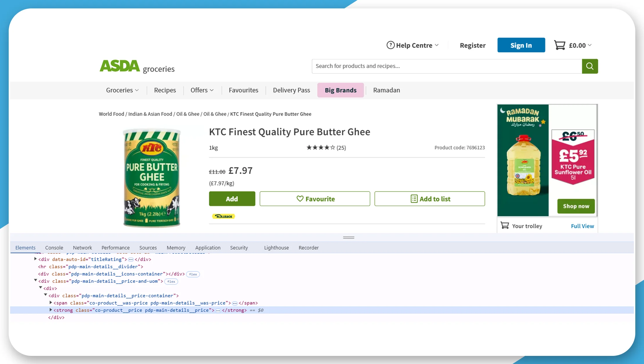Screen dimensions: 644x364
Task: Click the product search input field
Action: click(447, 65)
